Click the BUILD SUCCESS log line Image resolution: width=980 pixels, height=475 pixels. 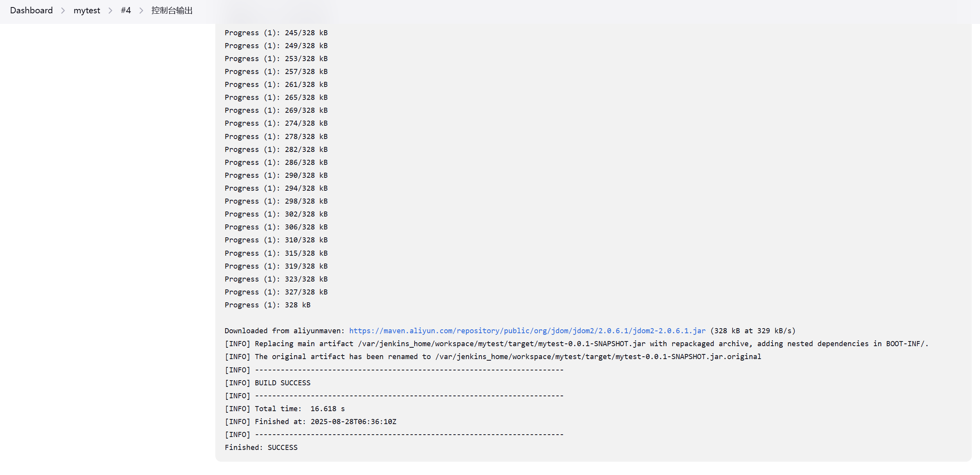267,383
